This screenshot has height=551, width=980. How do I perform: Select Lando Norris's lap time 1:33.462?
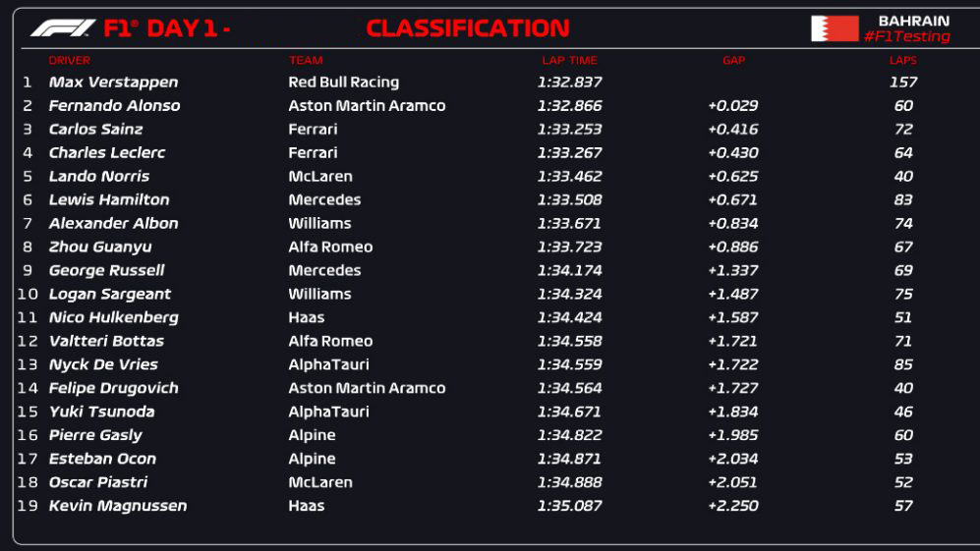[x=569, y=176]
